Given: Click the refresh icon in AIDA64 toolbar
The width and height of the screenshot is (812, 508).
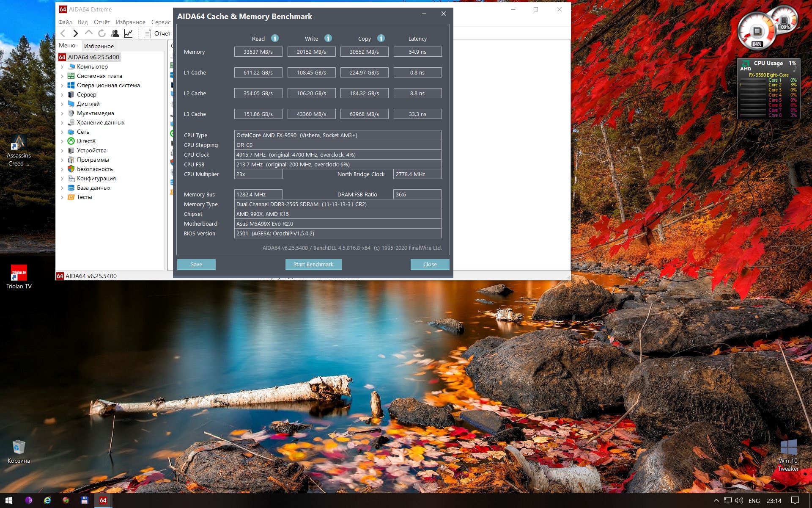Looking at the screenshot, I should pyautogui.click(x=102, y=33).
